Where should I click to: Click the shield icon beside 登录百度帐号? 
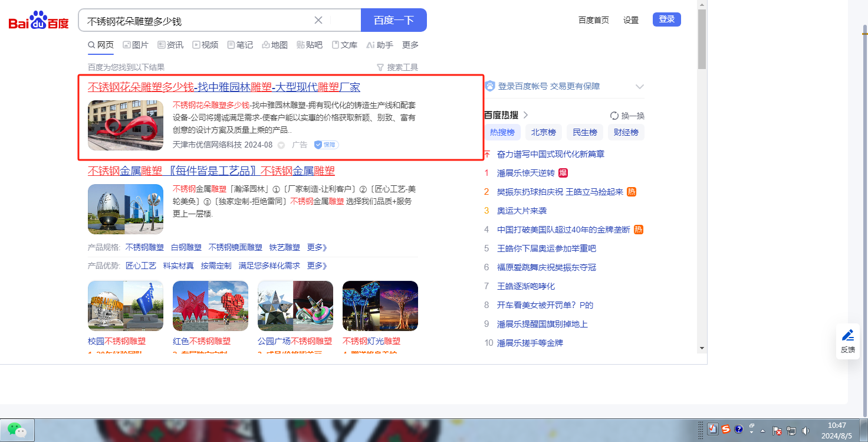[x=490, y=86]
